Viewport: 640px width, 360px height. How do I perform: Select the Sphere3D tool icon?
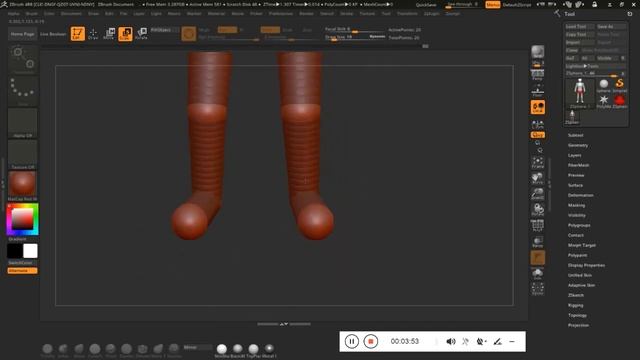click(x=604, y=86)
